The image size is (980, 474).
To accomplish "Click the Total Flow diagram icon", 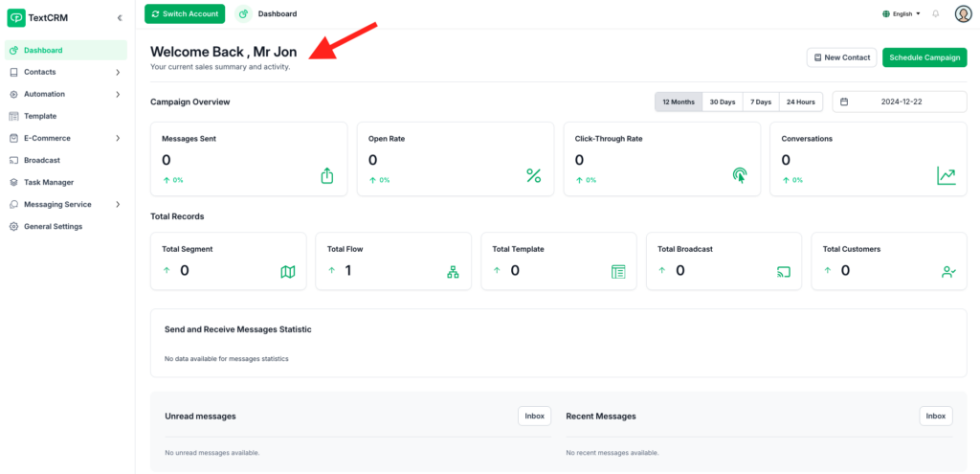I will [453, 272].
